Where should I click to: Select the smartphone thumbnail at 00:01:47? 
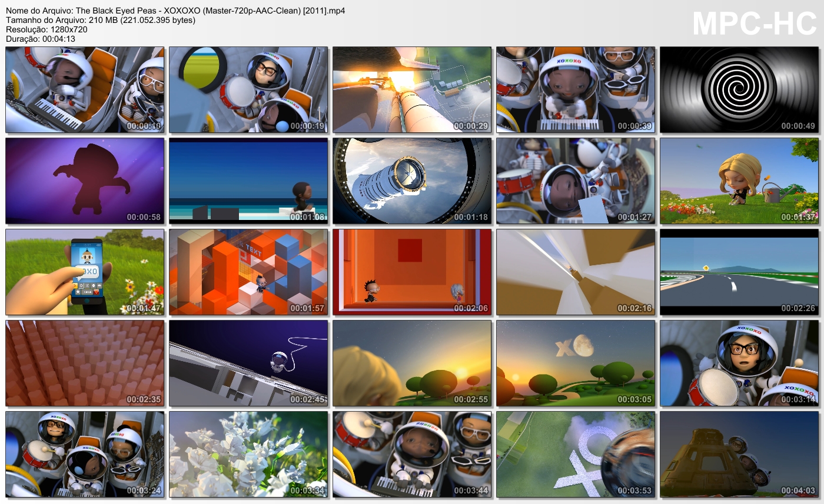coord(85,272)
